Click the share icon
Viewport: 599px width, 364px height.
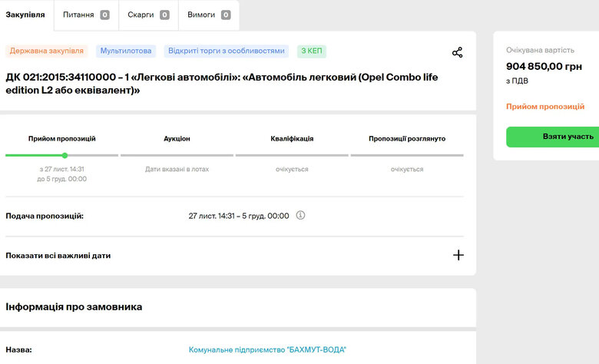pos(457,52)
